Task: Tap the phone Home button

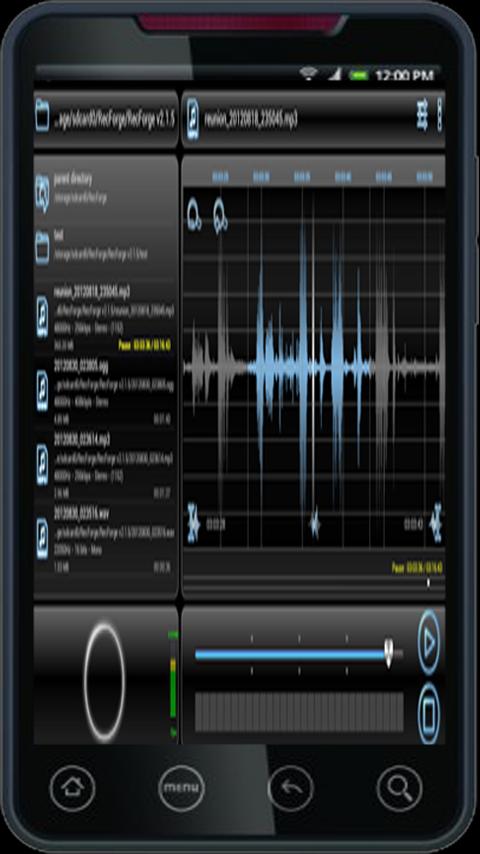Action: pos(72,788)
